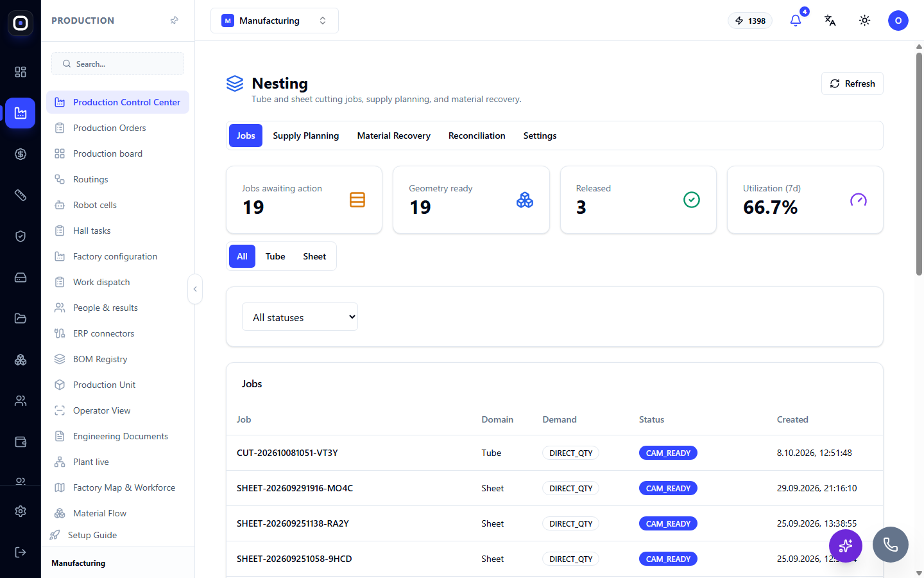Open the 1398 credits badge
Screen dimensions: 924x578
click(x=750, y=21)
